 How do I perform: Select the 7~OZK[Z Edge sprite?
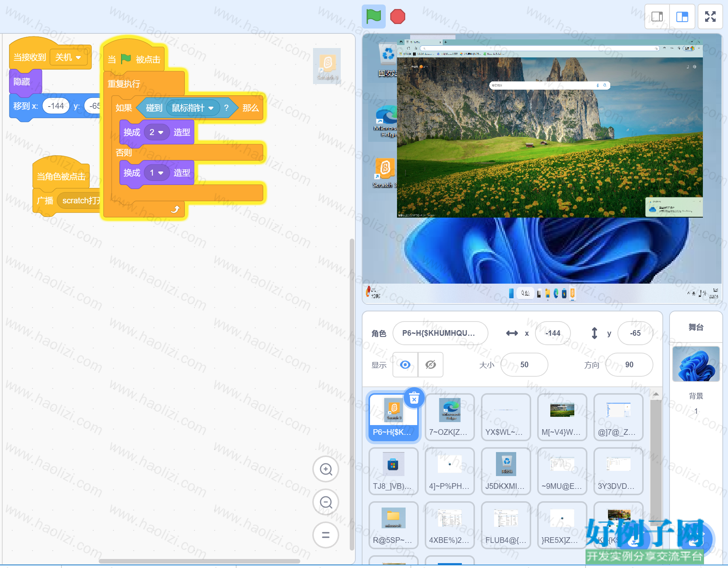coord(449,417)
